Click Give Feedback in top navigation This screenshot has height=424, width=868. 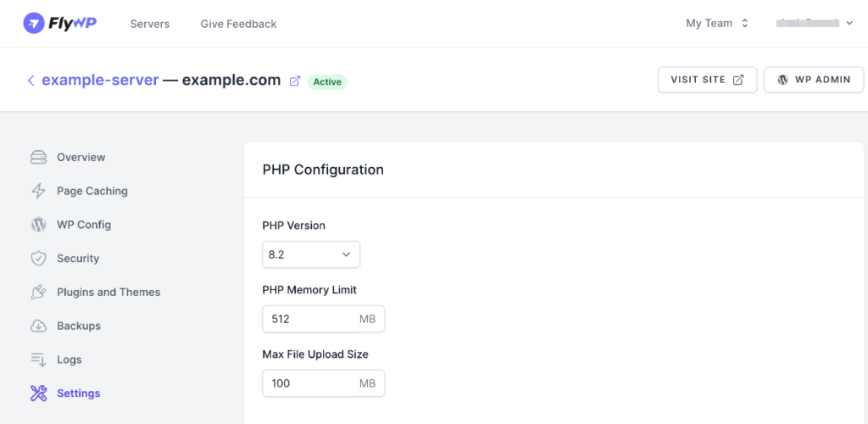point(238,24)
